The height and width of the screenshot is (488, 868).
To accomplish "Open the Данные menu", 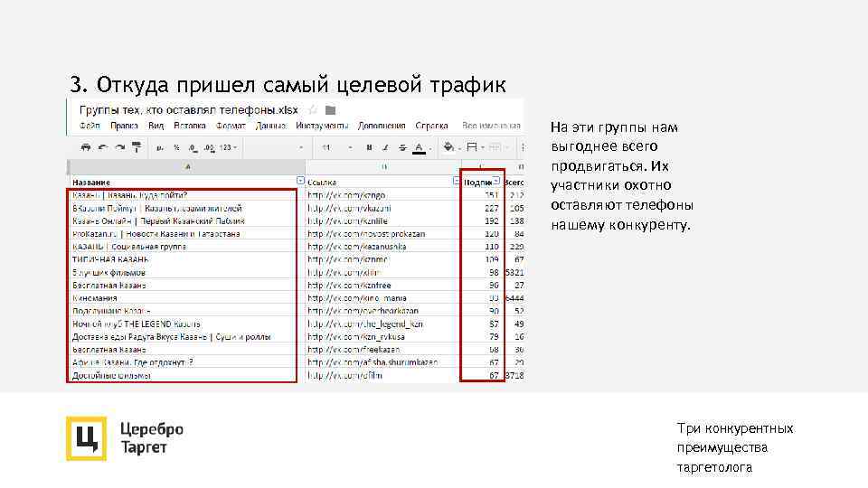I will 270,127.
